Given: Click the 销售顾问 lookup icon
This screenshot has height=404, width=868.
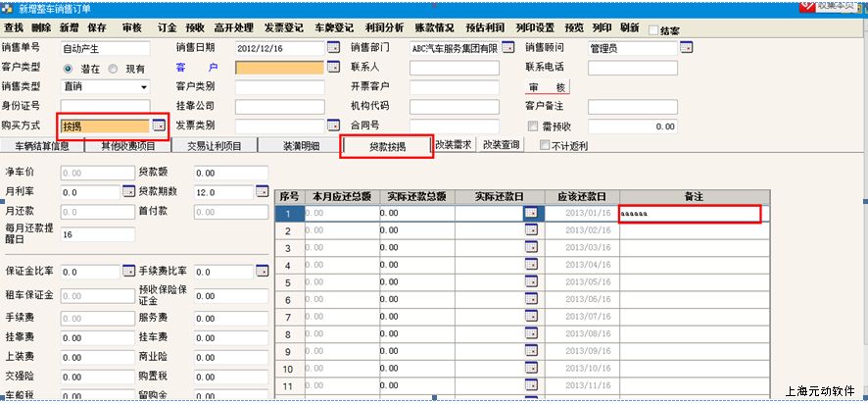Looking at the screenshot, I should 687,48.
